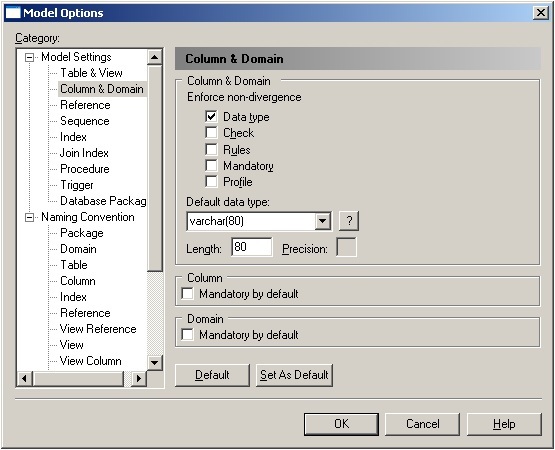555x450 pixels.
Task: Select Package under Naming Convention
Action: [x=82, y=233]
